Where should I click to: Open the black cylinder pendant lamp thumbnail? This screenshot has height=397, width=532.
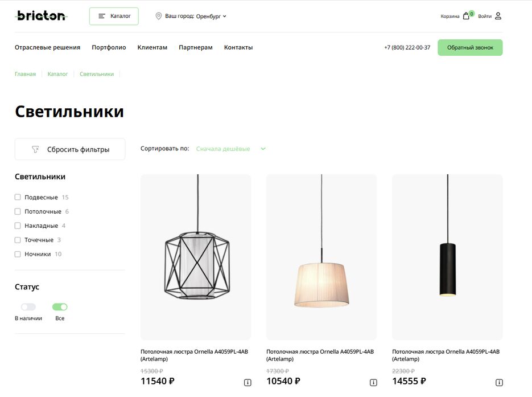coord(447,257)
